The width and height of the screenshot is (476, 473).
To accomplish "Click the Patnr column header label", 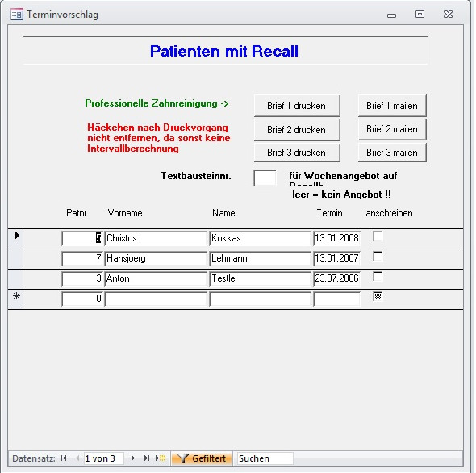I will coord(76,213).
